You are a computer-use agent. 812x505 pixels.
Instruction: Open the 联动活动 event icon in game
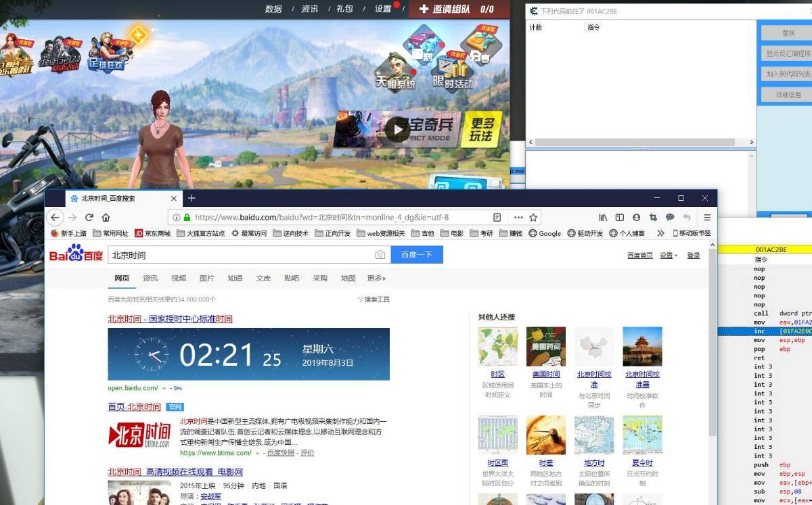point(60,53)
